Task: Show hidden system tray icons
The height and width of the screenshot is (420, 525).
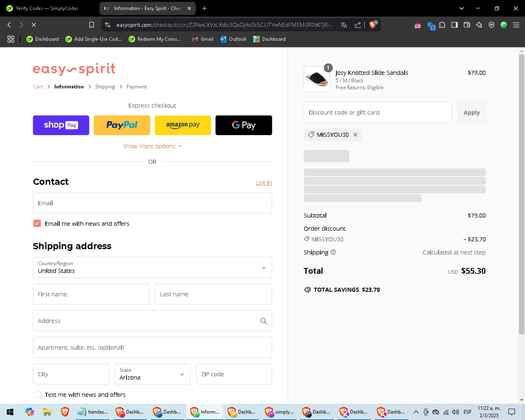Action: pyautogui.click(x=416, y=412)
